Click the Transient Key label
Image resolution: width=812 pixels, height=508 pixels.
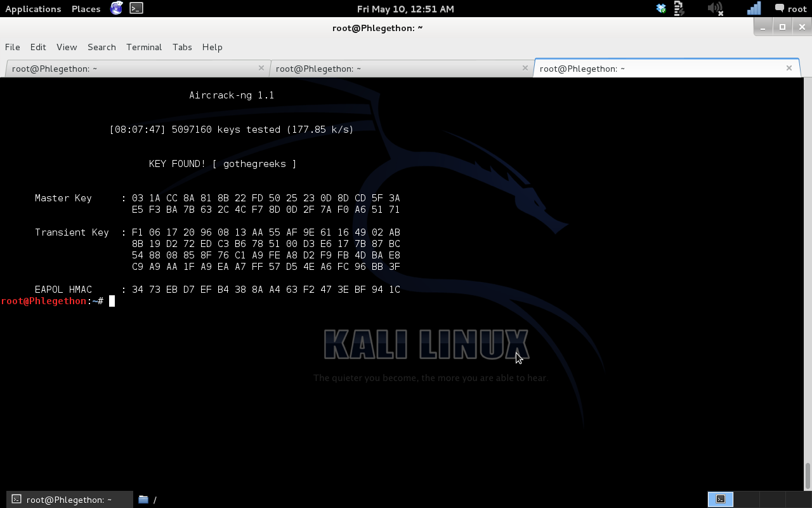(x=72, y=232)
